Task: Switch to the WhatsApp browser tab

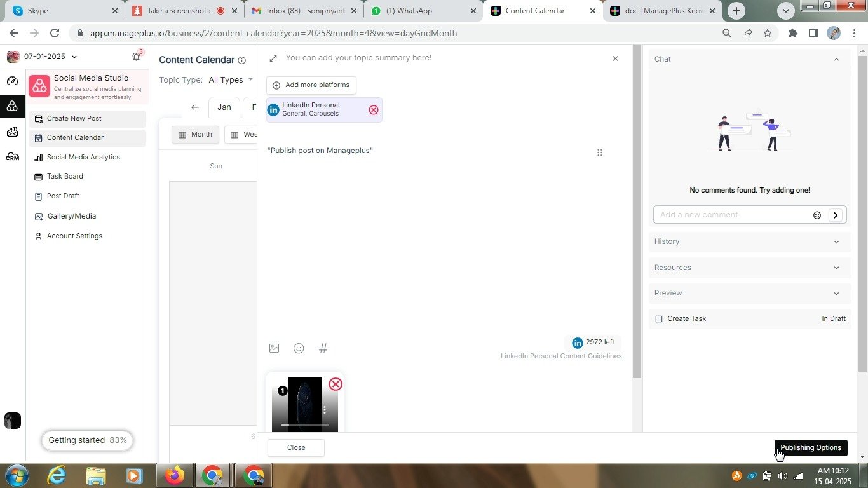Action: 423,11
